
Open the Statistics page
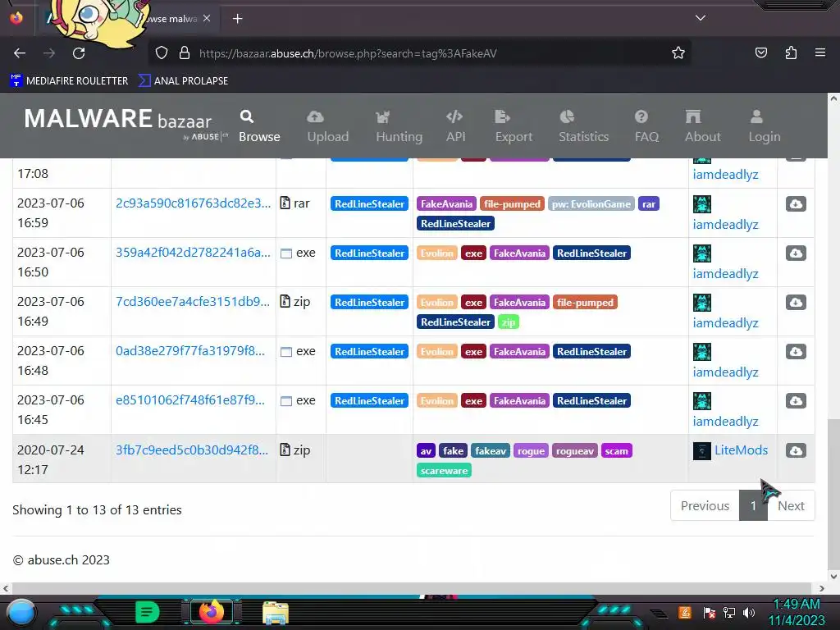583,126
